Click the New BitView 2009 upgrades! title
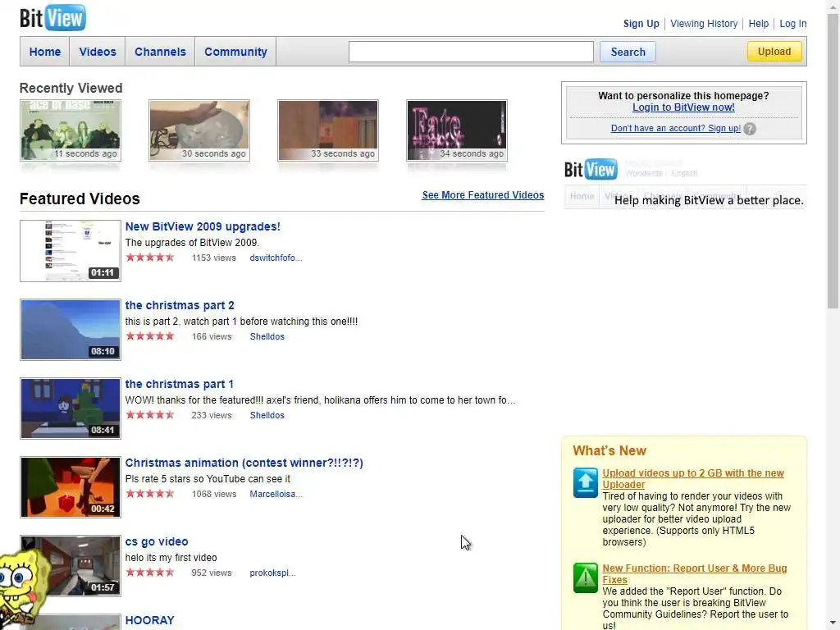This screenshot has height=630, width=840. point(203,226)
